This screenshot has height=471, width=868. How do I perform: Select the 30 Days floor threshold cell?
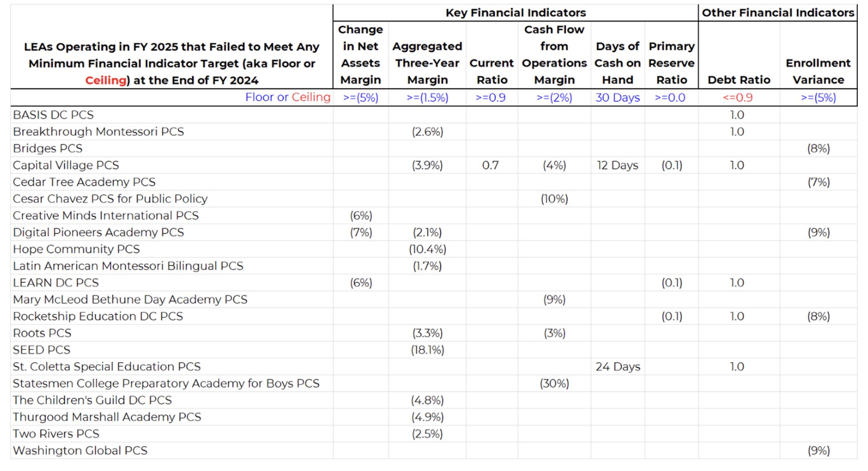(x=617, y=98)
